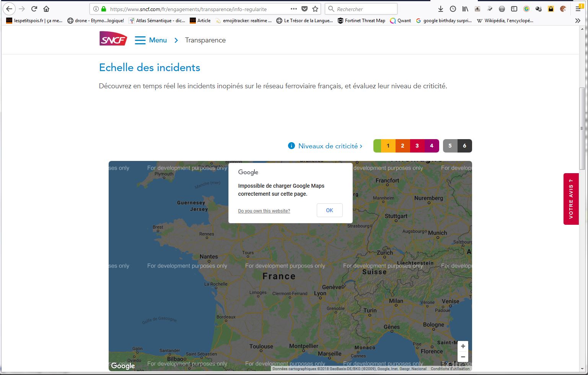
Task: Select criticality level 2 orange swatch
Action: [x=402, y=146]
